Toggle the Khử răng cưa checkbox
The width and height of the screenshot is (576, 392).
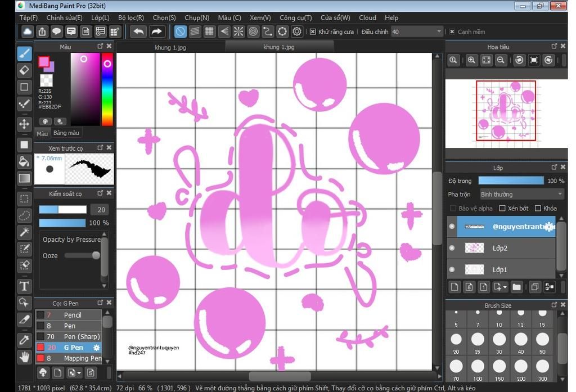(313, 32)
